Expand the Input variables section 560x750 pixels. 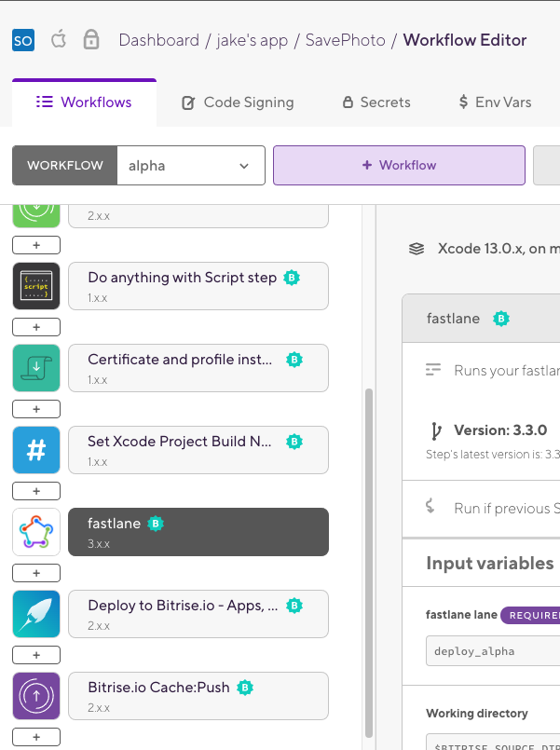point(490,564)
